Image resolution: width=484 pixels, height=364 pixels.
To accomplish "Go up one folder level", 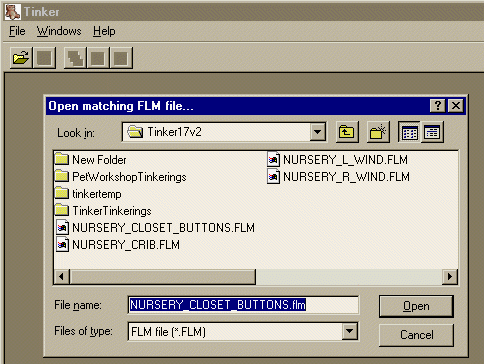I will coord(347,132).
